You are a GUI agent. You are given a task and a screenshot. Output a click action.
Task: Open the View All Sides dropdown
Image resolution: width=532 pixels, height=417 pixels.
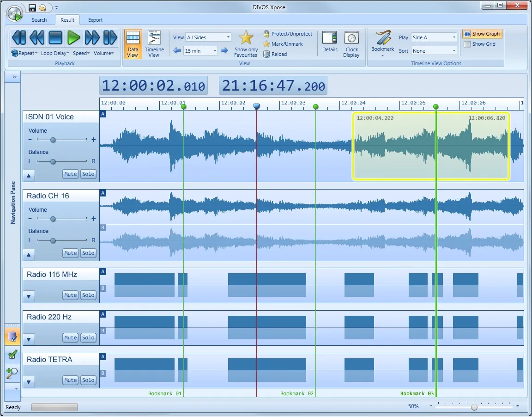point(208,37)
